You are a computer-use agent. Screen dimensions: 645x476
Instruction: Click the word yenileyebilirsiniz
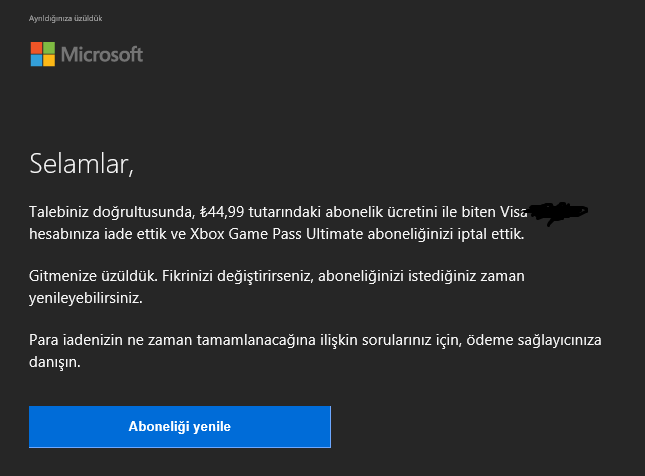[86, 298]
